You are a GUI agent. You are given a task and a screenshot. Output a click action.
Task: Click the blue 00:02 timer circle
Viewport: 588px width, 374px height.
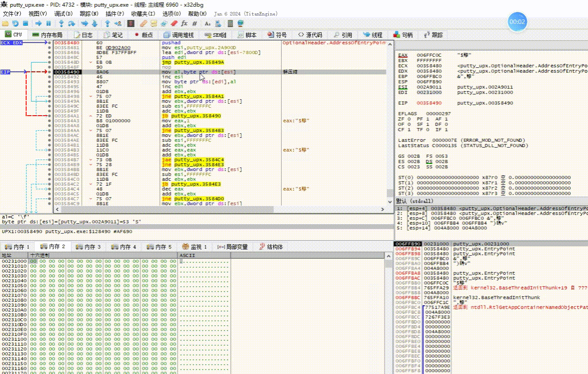[x=517, y=22]
